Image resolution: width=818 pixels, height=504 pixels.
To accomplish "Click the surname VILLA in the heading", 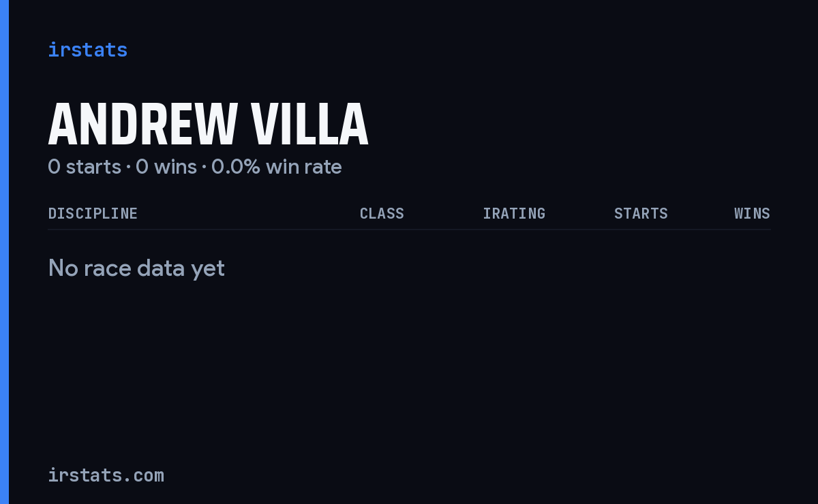I will click(x=310, y=125).
